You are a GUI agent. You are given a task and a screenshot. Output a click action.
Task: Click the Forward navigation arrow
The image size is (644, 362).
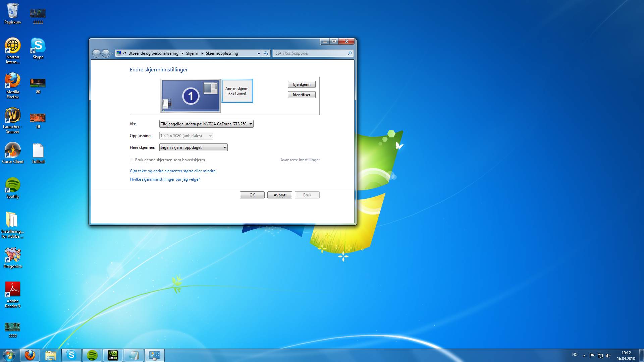point(106,53)
